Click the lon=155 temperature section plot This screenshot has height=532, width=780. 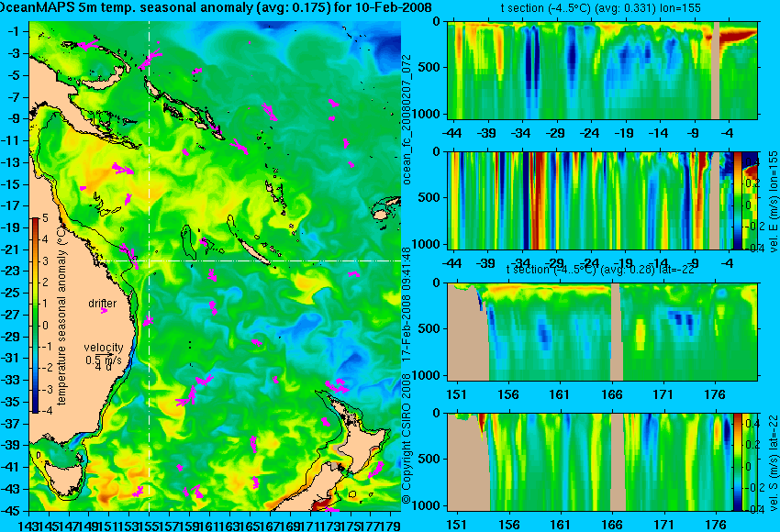pyautogui.click(x=602, y=70)
